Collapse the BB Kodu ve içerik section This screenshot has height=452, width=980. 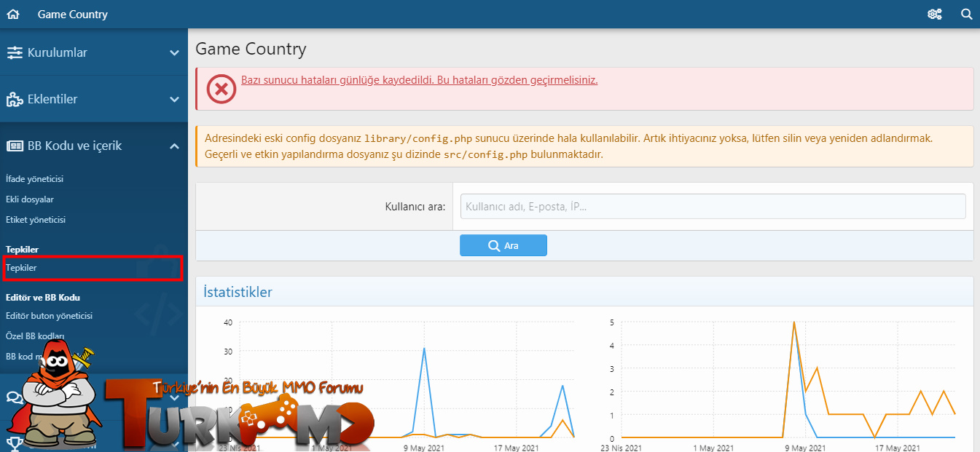[x=174, y=146]
